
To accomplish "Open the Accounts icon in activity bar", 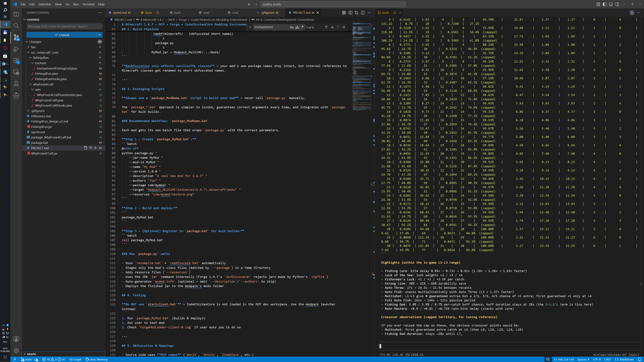I will [16, 339].
